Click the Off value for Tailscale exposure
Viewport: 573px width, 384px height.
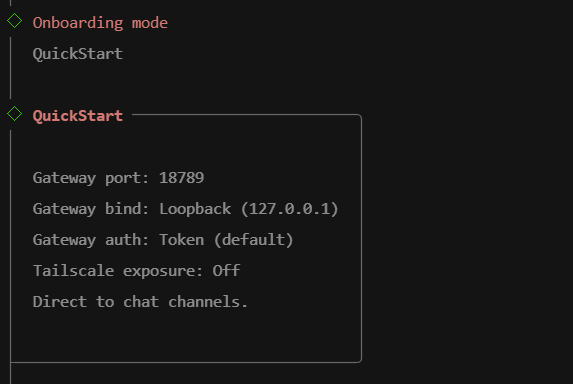226,271
